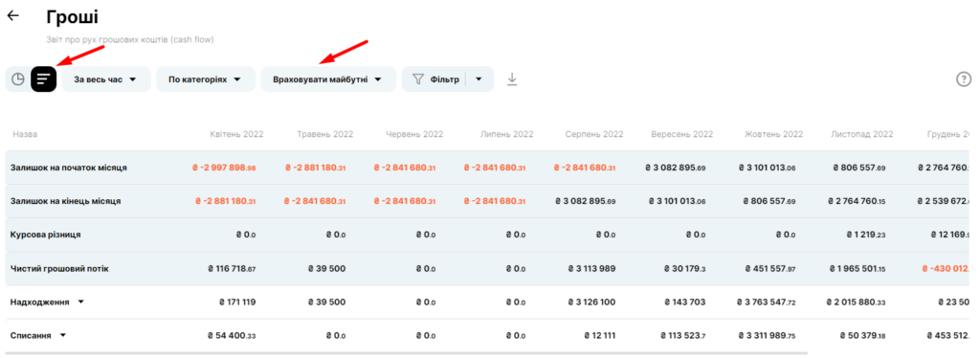This screenshot has height=359, width=980.
Task: Click the ₴ 1 965 501.15 net flow value
Action: coord(857,268)
